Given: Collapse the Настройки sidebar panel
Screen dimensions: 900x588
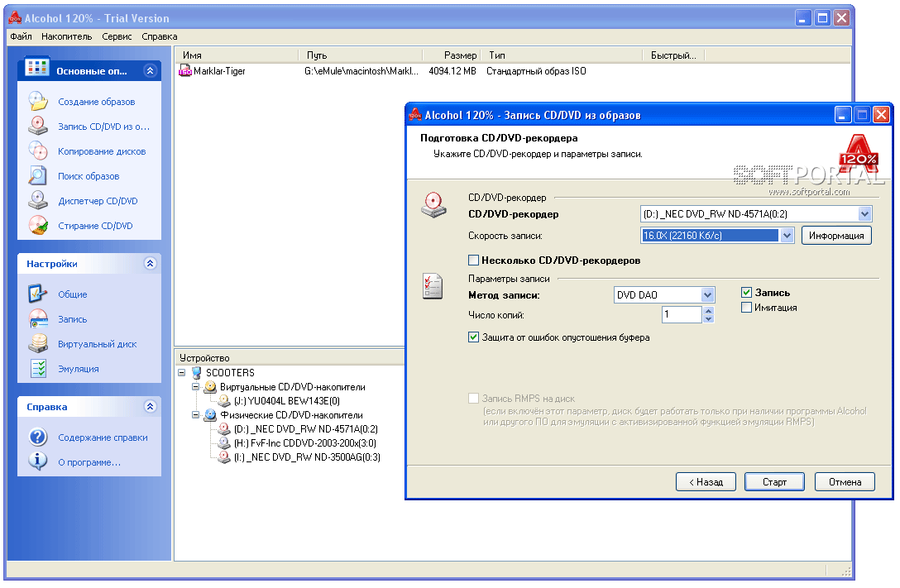Looking at the screenshot, I should coord(151,263).
